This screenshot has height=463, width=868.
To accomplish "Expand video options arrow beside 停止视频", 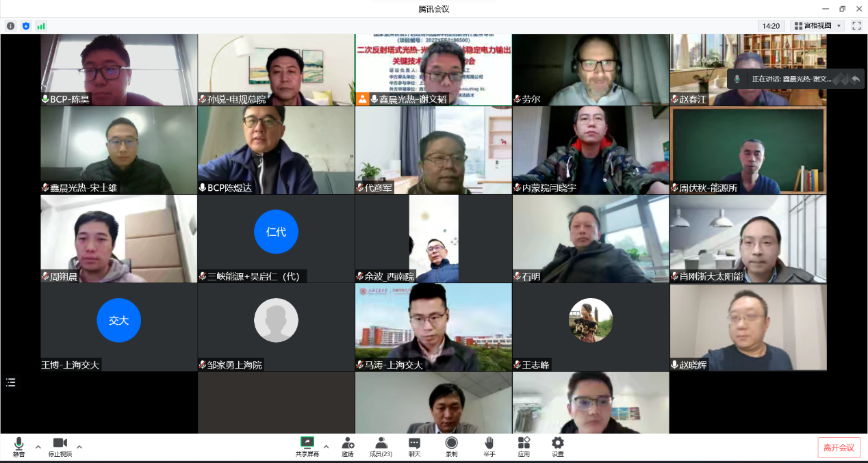I will point(79,447).
